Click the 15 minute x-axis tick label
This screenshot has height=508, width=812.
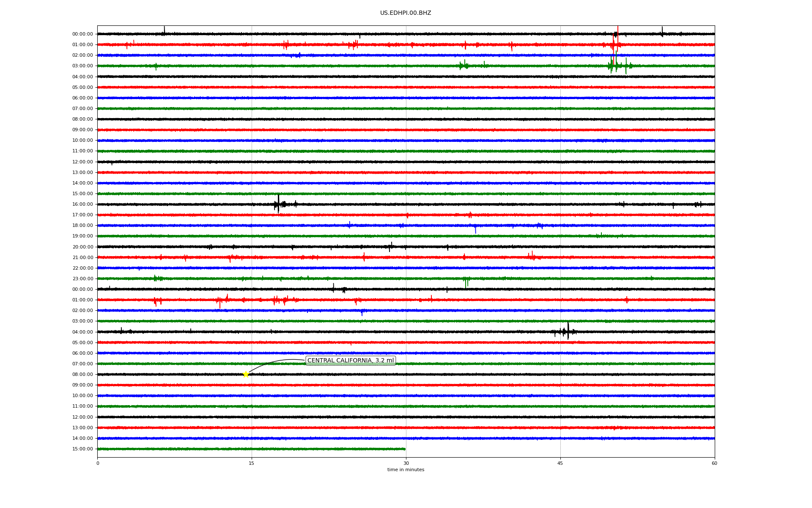click(x=252, y=463)
